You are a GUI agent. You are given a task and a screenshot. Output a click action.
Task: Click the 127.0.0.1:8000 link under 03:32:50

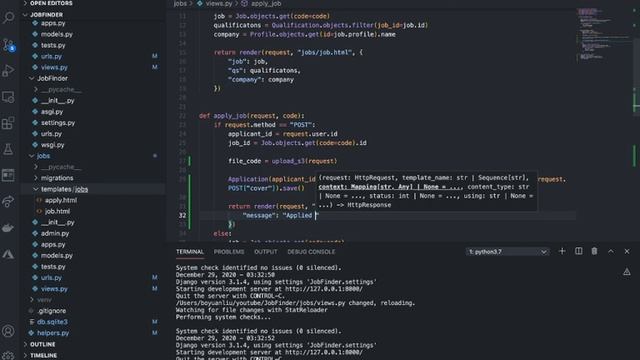click(324, 289)
